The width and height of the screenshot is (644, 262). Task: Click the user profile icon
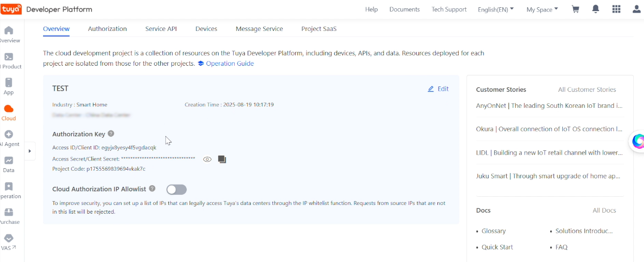pyautogui.click(x=636, y=9)
